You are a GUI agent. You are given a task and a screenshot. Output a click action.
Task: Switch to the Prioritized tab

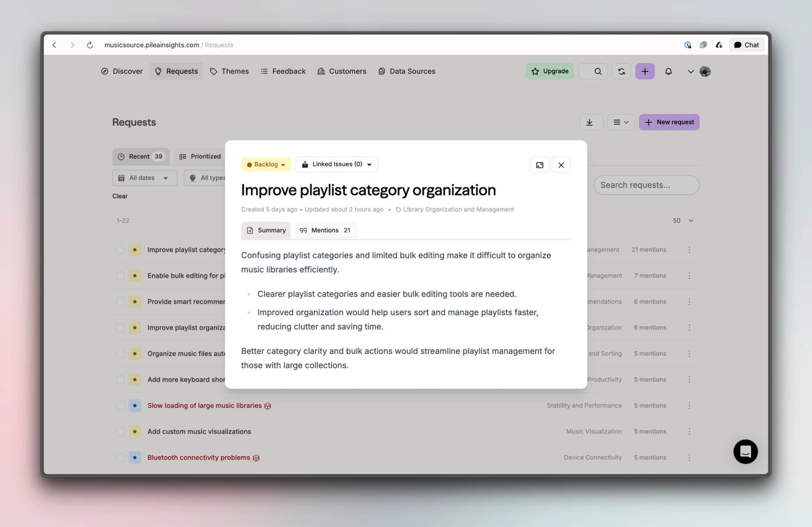click(200, 156)
